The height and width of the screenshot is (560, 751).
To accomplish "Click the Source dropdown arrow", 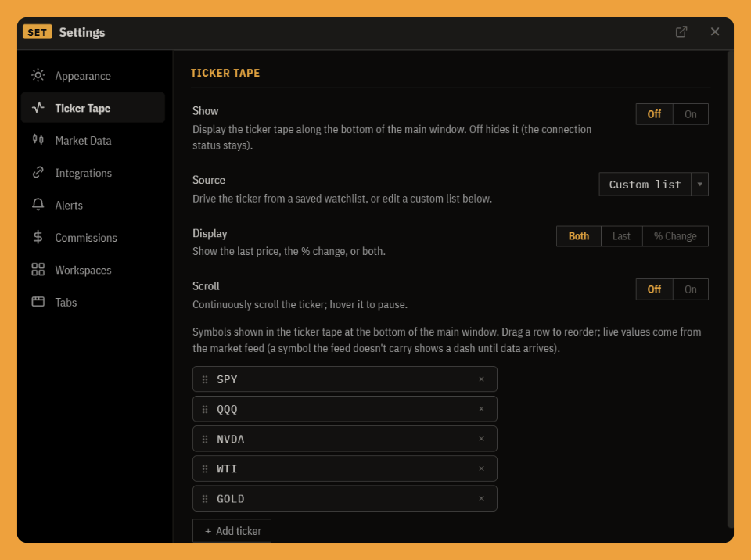I will click(x=699, y=185).
